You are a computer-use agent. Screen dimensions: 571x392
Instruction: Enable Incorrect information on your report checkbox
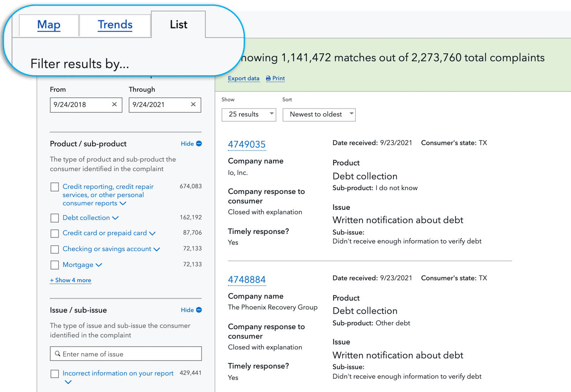pyautogui.click(x=55, y=374)
